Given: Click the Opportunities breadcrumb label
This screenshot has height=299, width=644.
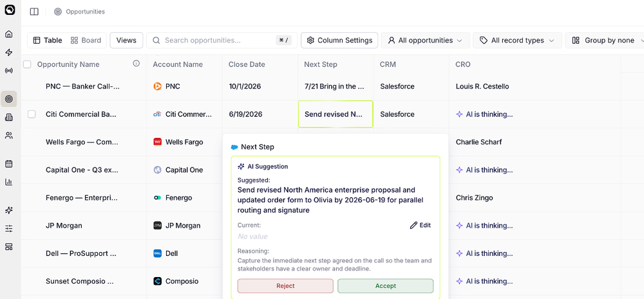Looking at the screenshot, I should pos(86,12).
